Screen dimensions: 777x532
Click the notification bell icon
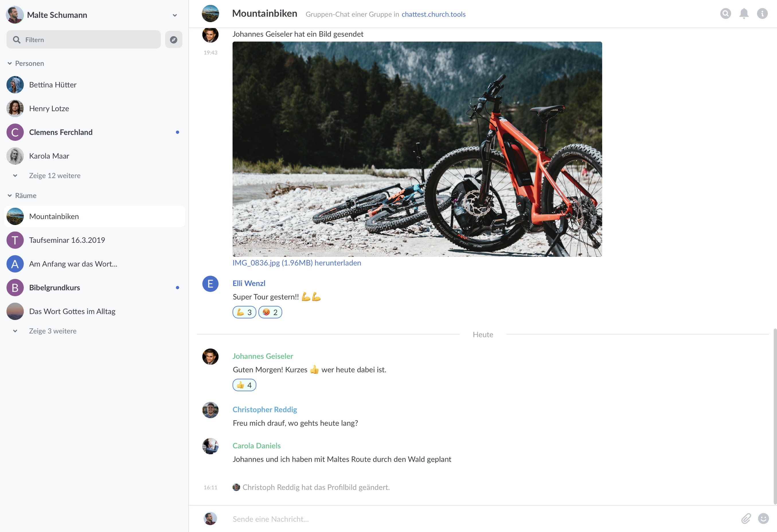(744, 14)
